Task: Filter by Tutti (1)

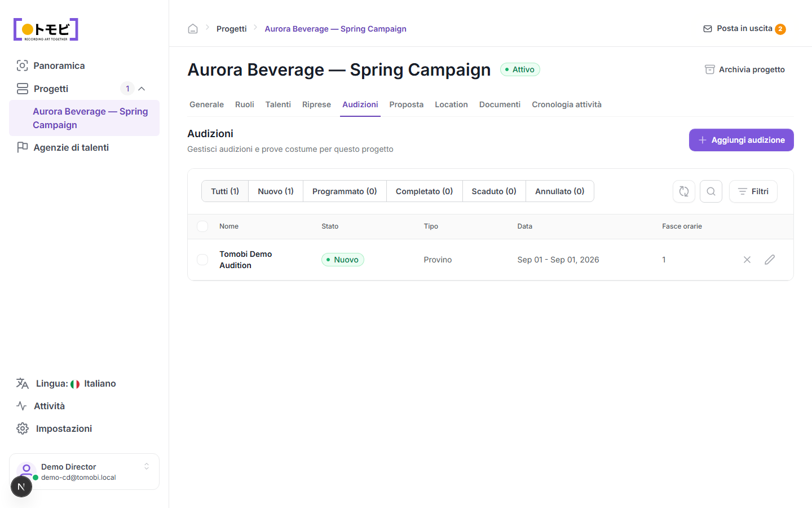Action: pos(225,191)
